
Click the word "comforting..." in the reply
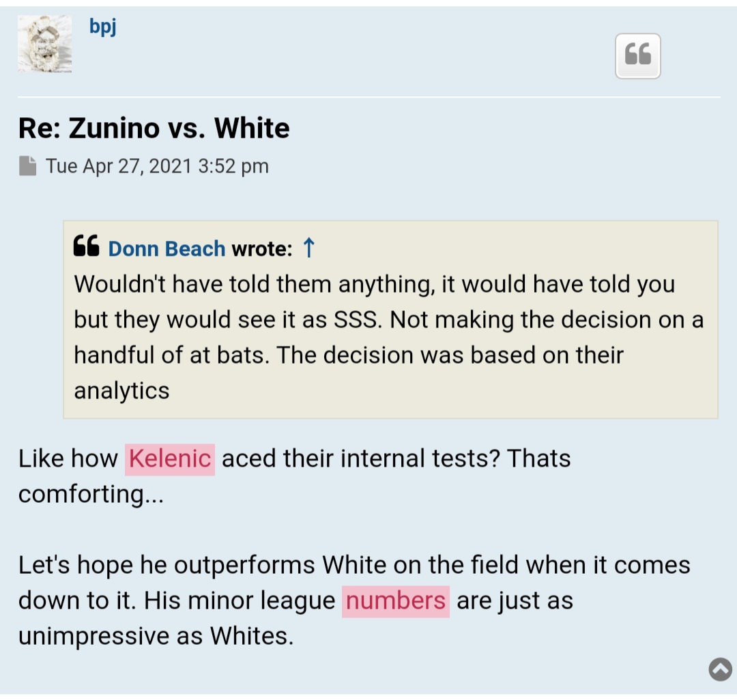coord(91,494)
